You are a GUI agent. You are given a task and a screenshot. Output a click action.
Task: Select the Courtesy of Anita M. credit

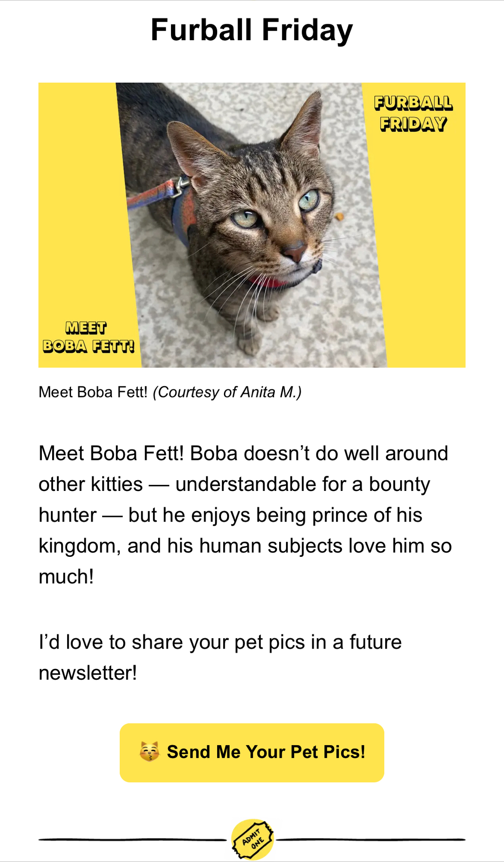tap(227, 392)
